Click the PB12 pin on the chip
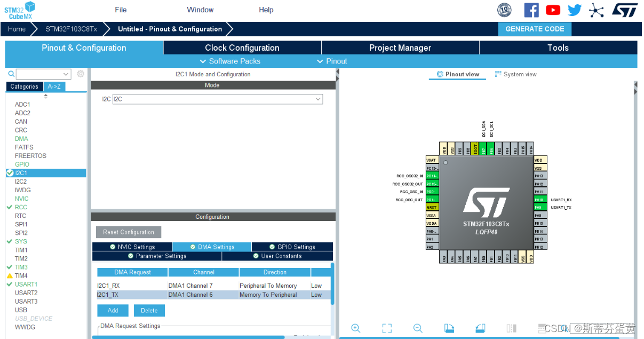The image size is (644, 339). click(x=540, y=247)
